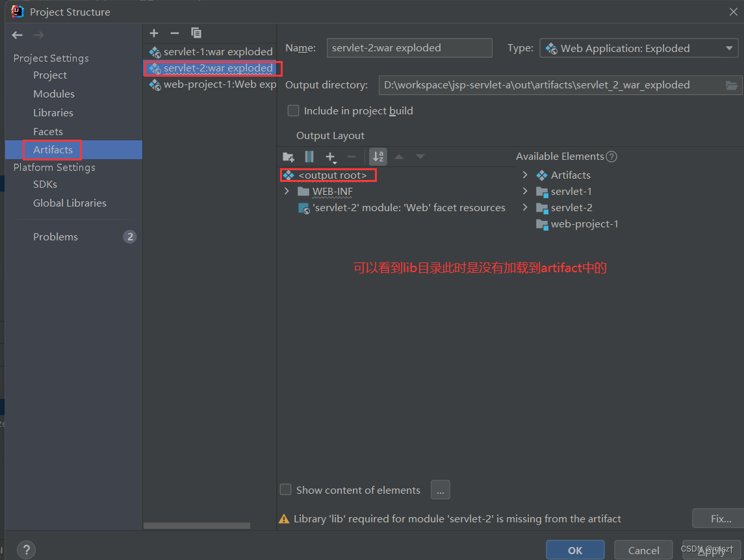744x560 pixels.
Task: Open the Libraries settings page
Action: pyautogui.click(x=53, y=113)
